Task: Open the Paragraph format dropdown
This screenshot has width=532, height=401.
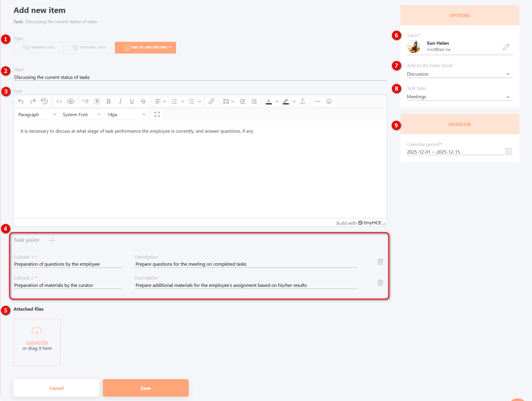Action: tap(37, 114)
